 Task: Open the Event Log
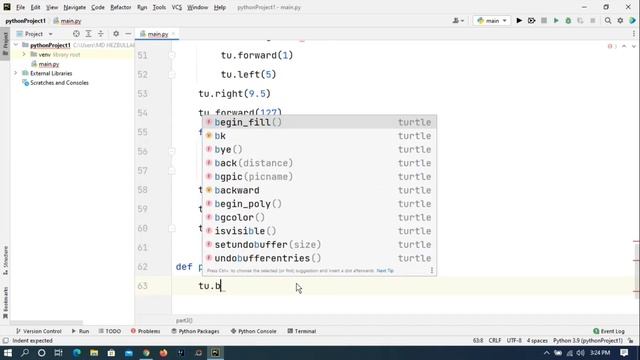point(609,331)
